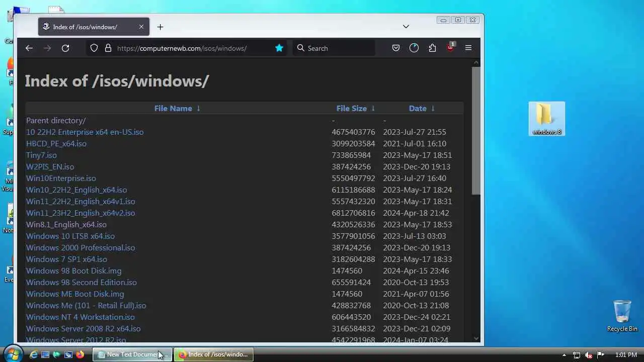Download Win11_23H2_English_x64v2.iso

[x=80, y=213]
